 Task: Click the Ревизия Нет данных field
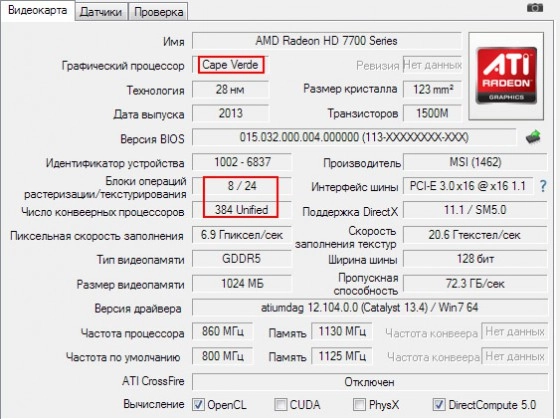click(432, 65)
